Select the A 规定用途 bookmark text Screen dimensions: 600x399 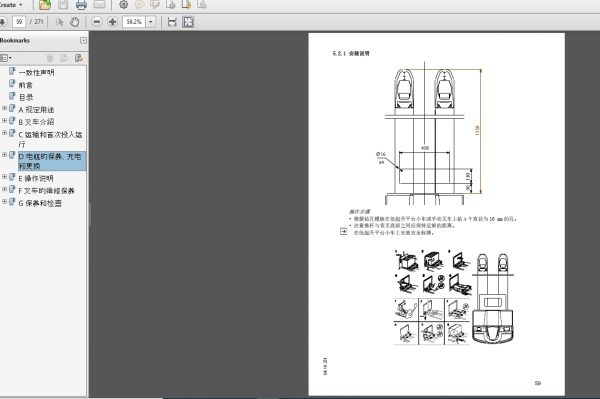[36, 110]
